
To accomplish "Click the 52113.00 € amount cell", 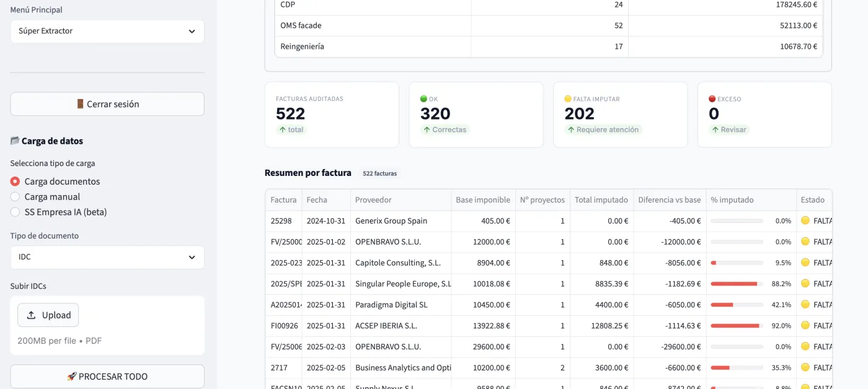I will point(725,25).
